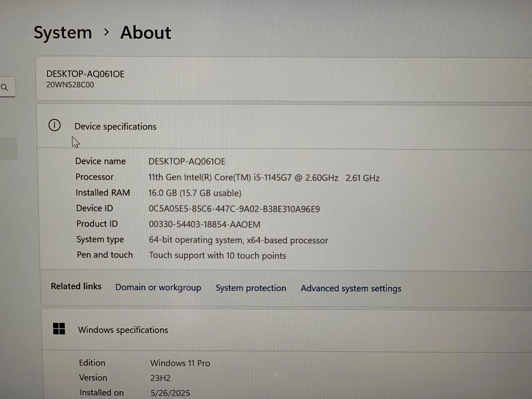The image size is (532, 399).
Task: Click the DESKTOP-AQ061OE header title
Action: tap(85, 74)
